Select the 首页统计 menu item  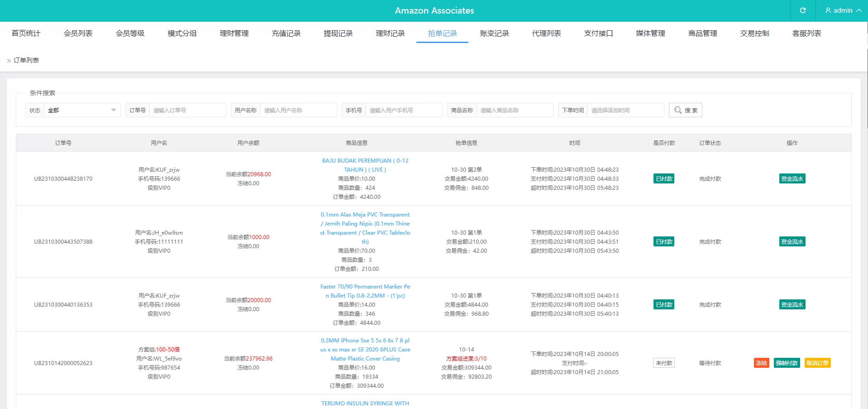coord(26,34)
